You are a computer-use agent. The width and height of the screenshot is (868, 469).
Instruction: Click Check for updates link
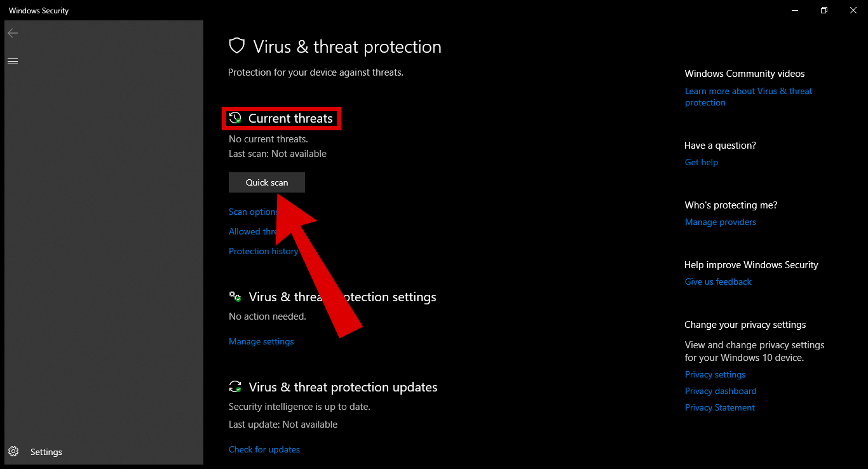point(264,450)
